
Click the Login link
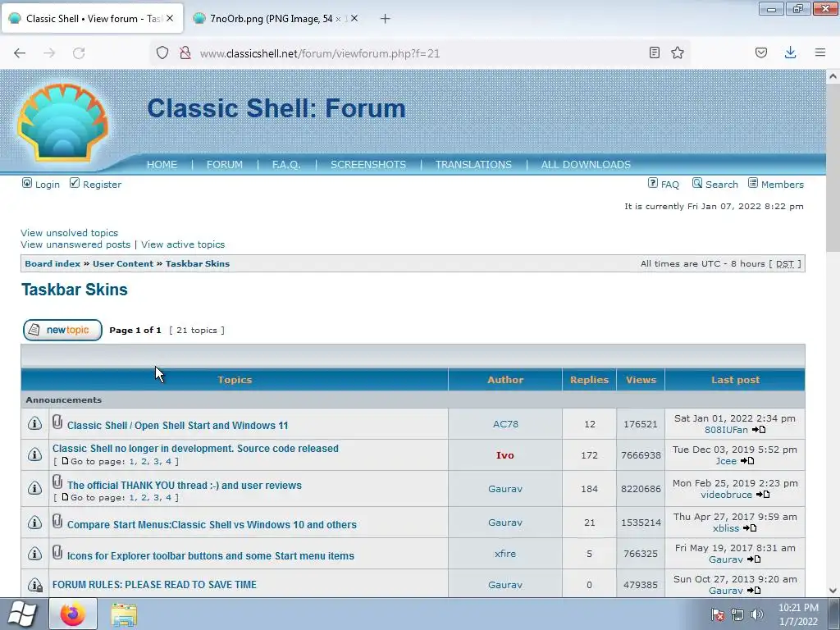pyautogui.click(x=47, y=185)
